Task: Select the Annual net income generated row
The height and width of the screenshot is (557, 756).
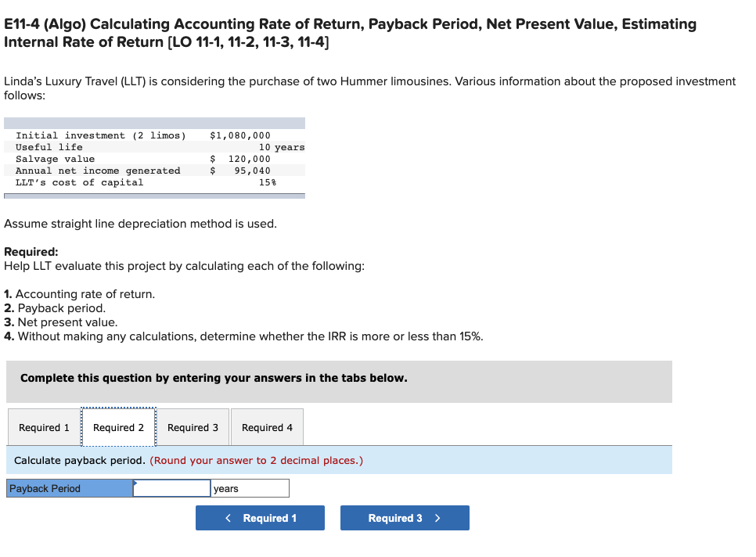Action: [x=154, y=170]
